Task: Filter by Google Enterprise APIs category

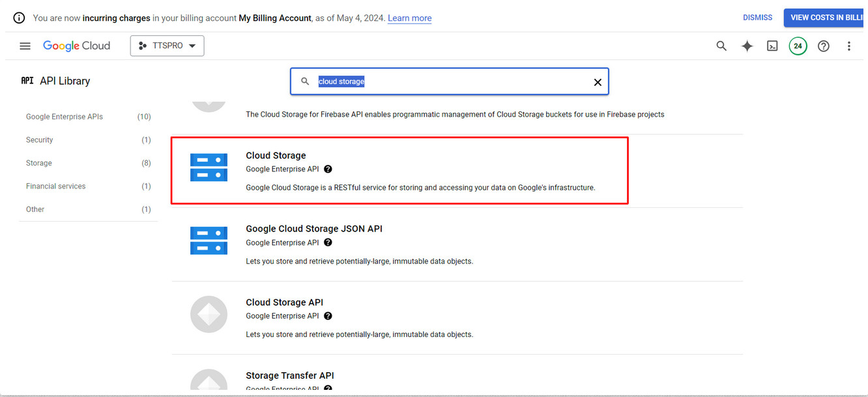Action: pos(88,117)
